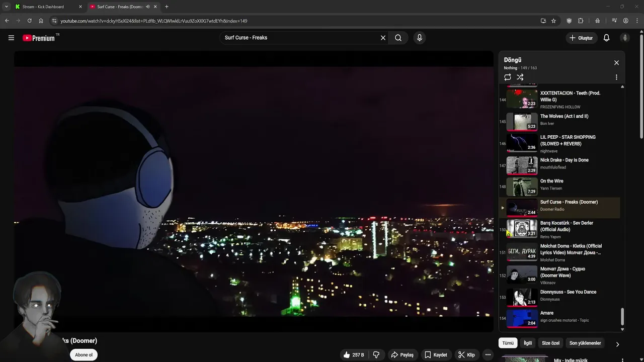Open the Brave shields icon
644x362 pixels.
click(569, 21)
